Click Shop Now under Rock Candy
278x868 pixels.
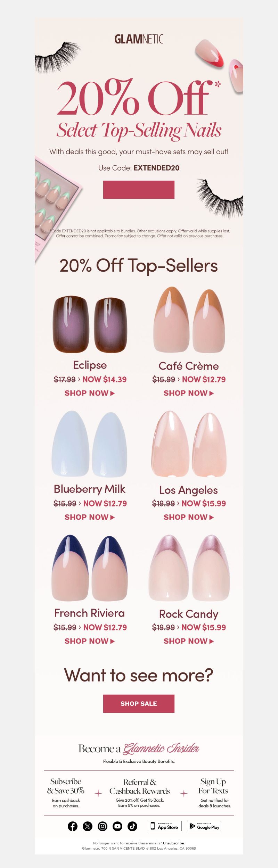click(189, 641)
